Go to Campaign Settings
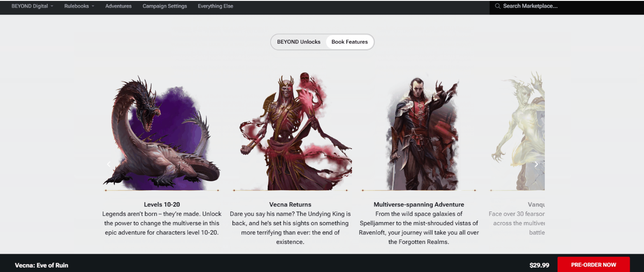The height and width of the screenshot is (272, 644). [x=165, y=6]
